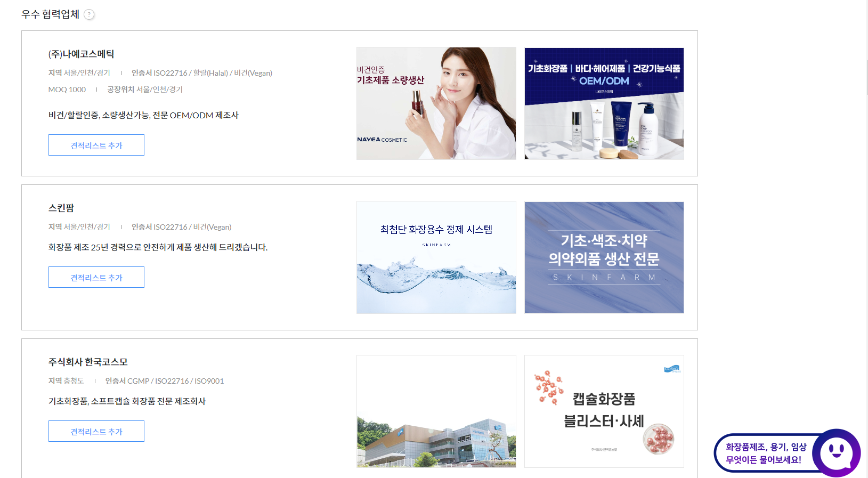This screenshot has height=478, width=868.
Task: Open the (주)나예코스메틱 company name link
Action: [81, 54]
